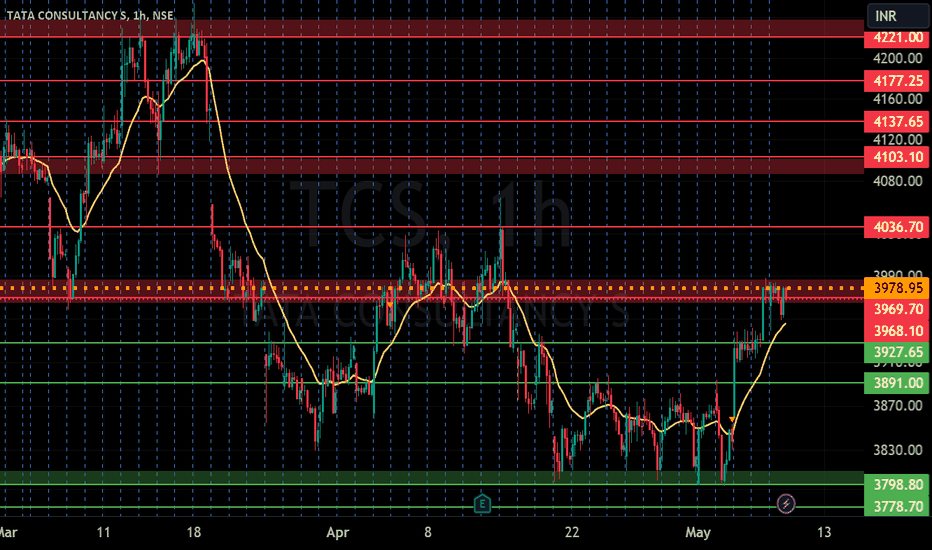The width and height of the screenshot is (932, 550).
Task: Click the 4137.65 price label
Action: tap(898, 121)
